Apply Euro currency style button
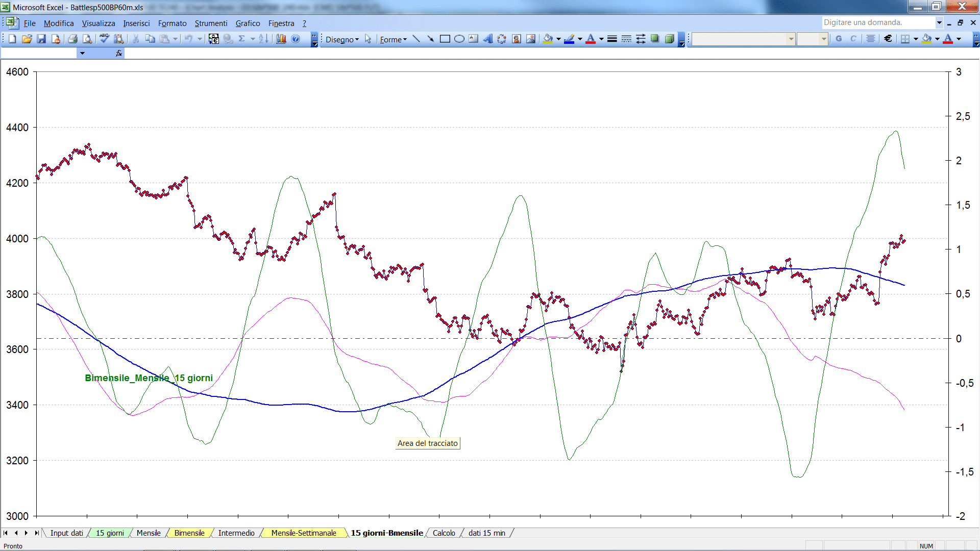This screenshot has height=551, width=980. pyautogui.click(x=888, y=39)
